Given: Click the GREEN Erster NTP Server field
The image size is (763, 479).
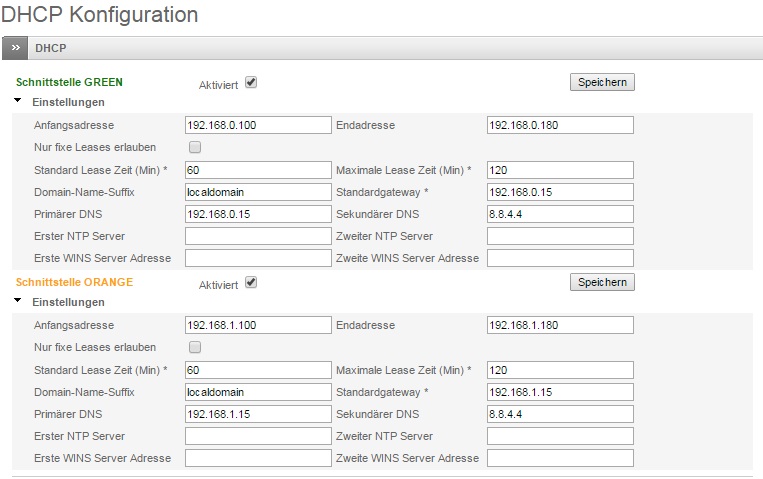Looking at the screenshot, I should (257, 236).
